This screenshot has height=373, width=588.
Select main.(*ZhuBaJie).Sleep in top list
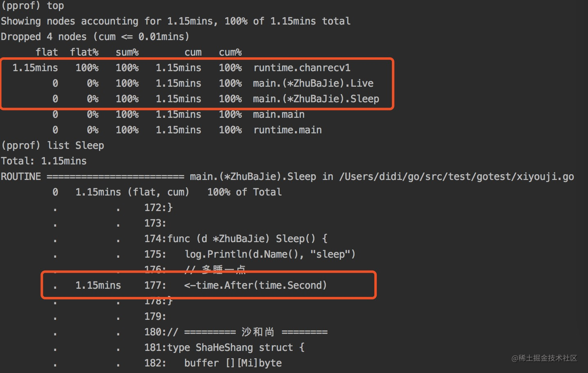316,99
